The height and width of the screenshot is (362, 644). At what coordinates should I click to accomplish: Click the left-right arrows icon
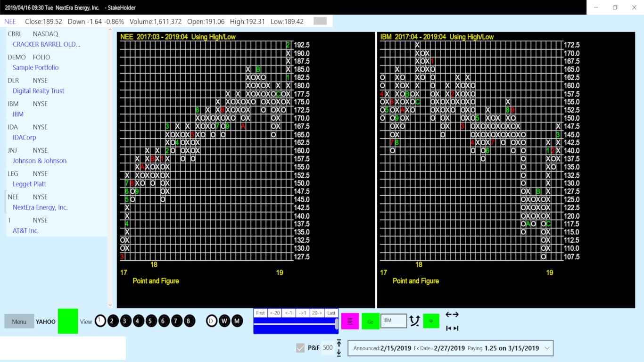[x=452, y=314]
